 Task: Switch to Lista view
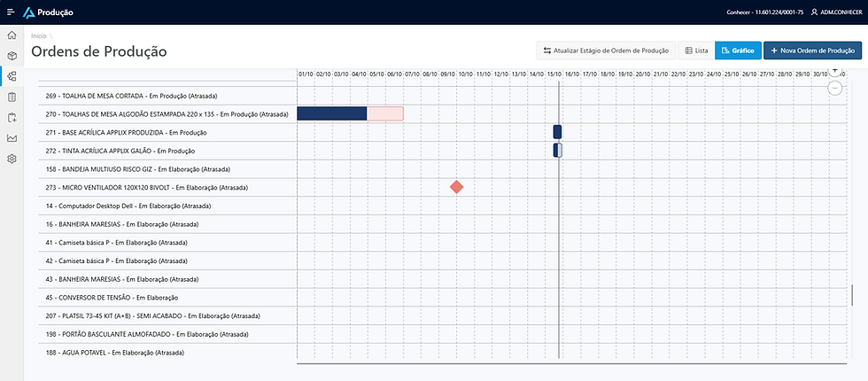coord(696,51)
